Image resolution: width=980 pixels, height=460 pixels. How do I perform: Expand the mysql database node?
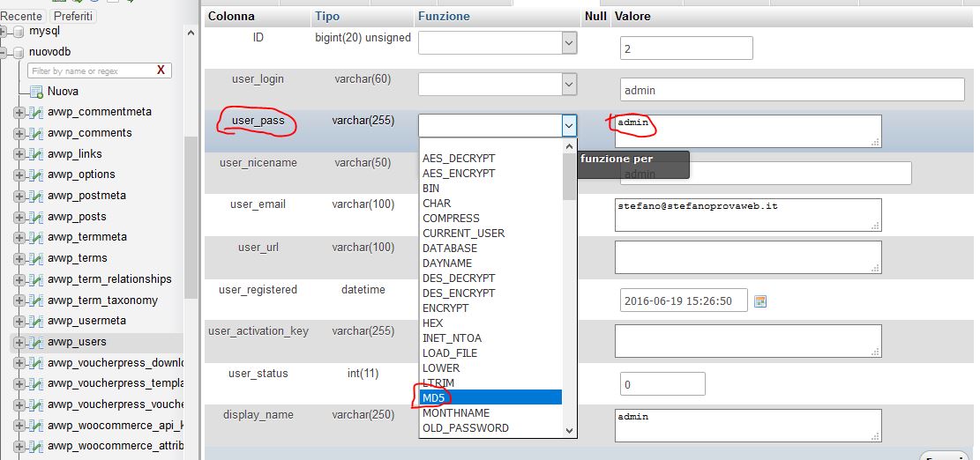pos(4,31)
